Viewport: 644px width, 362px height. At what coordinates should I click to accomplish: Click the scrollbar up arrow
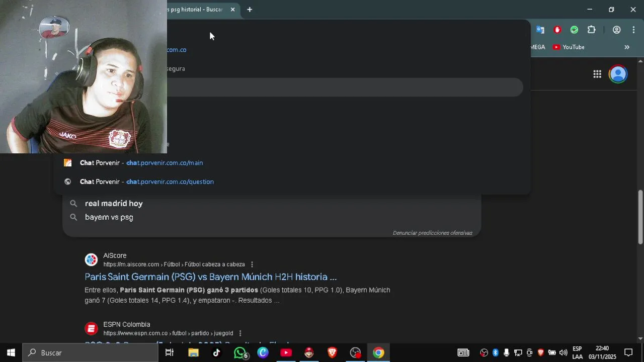coord(640,61)
